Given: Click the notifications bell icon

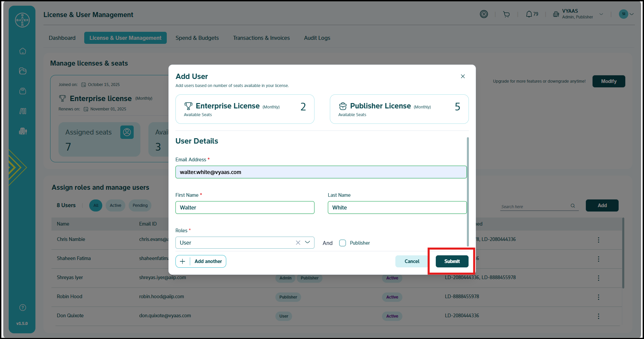Looking at the screenshot, I should (529, 14).
